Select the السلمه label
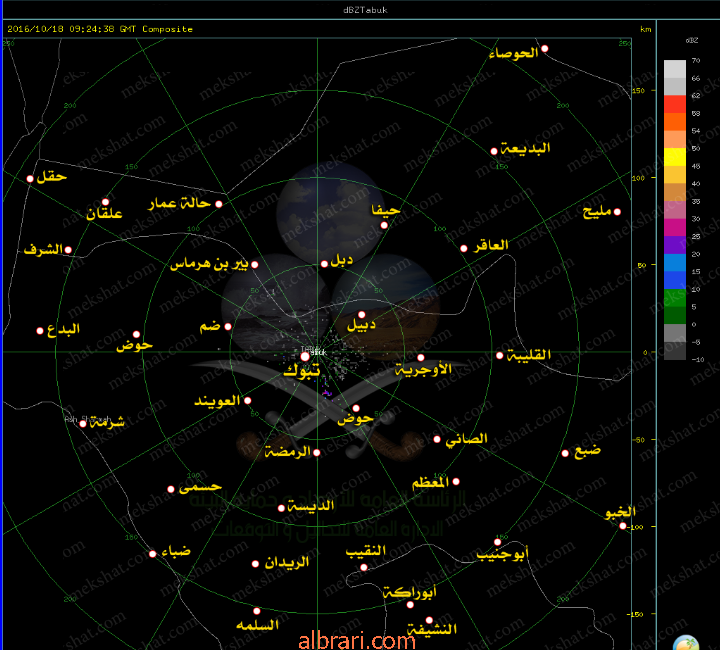 tap(257, 625)
